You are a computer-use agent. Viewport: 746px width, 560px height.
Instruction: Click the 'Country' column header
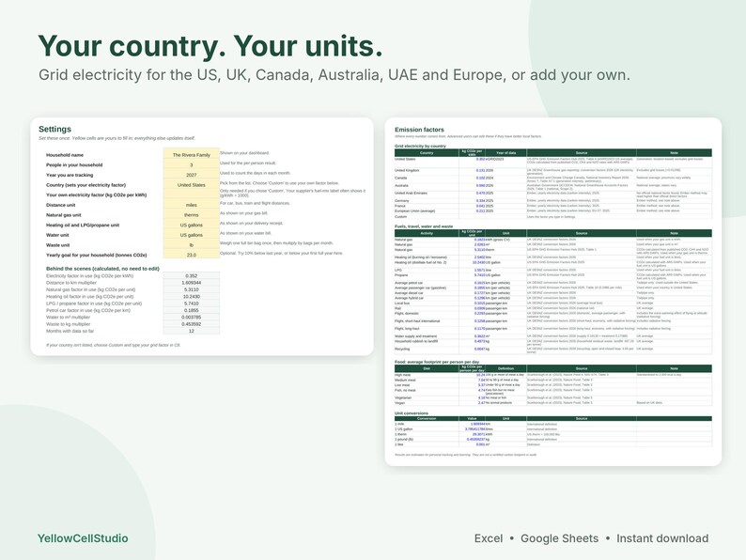click(x=427, y=153)
